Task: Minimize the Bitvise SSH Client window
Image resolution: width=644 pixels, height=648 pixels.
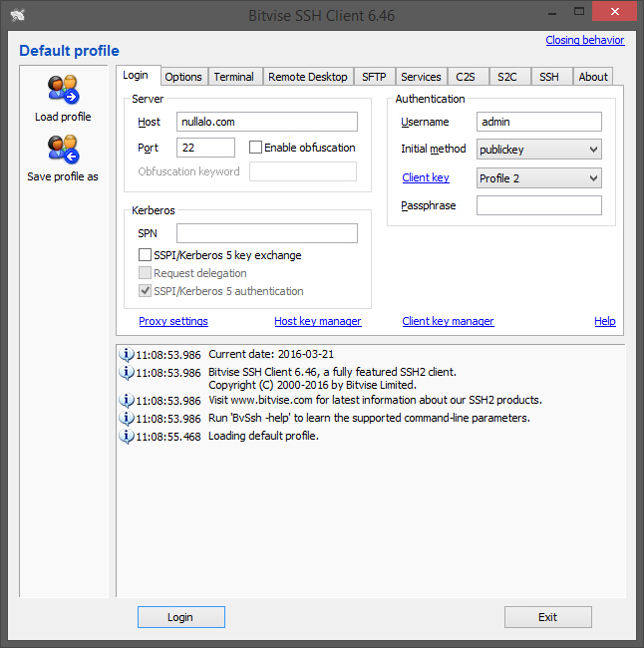Action: (x=552, y=12)
